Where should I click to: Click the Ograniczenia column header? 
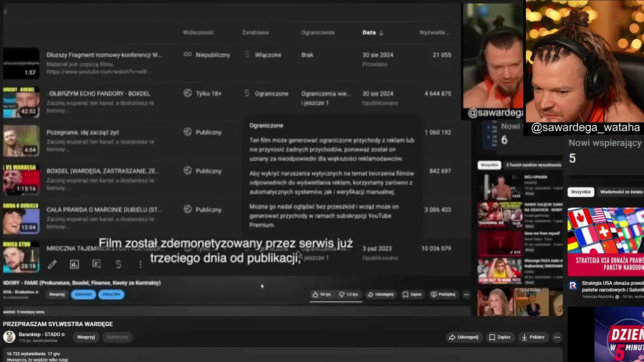pyautogui.click(x=318, y=32)
